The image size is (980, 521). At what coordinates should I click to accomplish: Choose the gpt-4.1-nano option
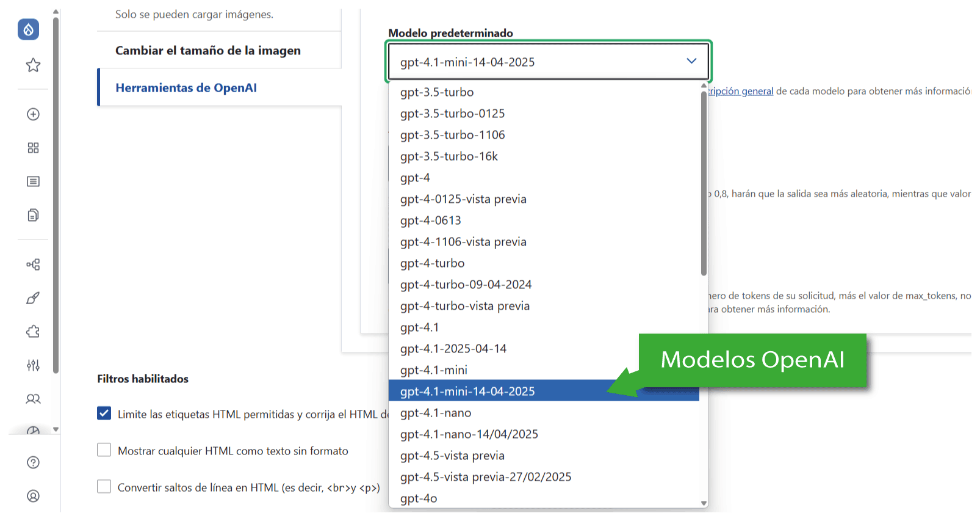(x=544, y=413)
